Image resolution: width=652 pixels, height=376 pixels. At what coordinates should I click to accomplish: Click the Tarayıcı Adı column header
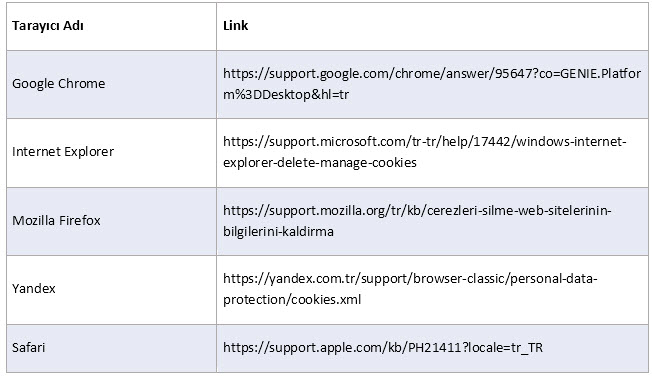[x=48, y=26]
